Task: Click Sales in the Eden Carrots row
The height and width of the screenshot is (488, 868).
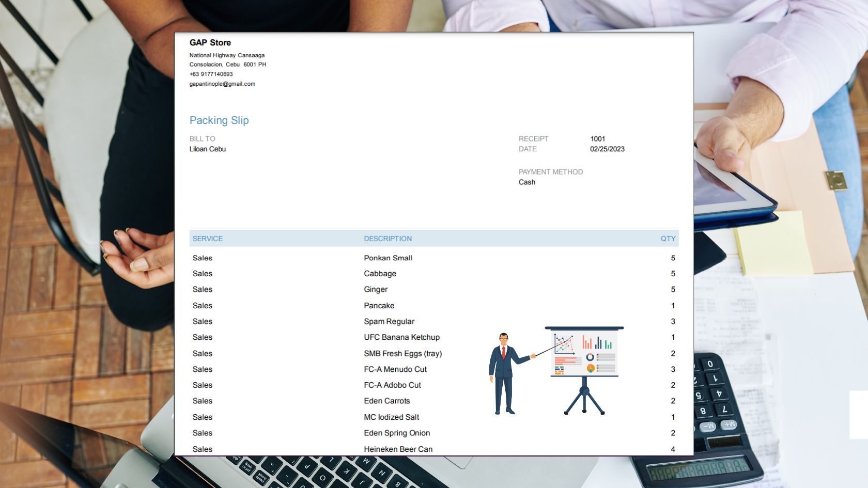Action: (x=202, y=401)
